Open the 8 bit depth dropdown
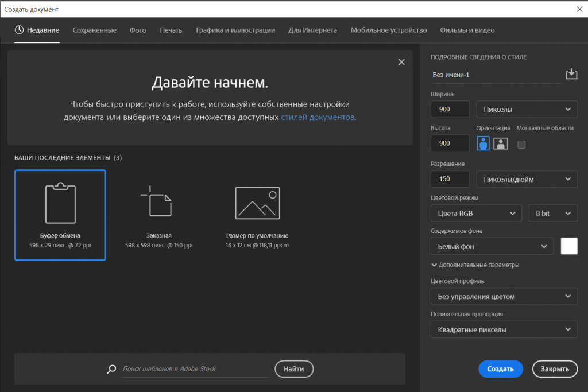 [x=553, y=214]
